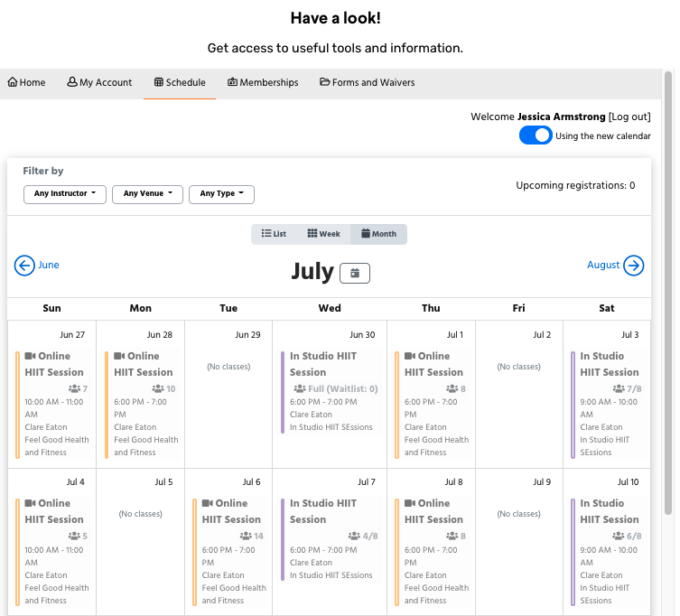Click the attendee count 5 on Jul 4

[x=85, y=537]
